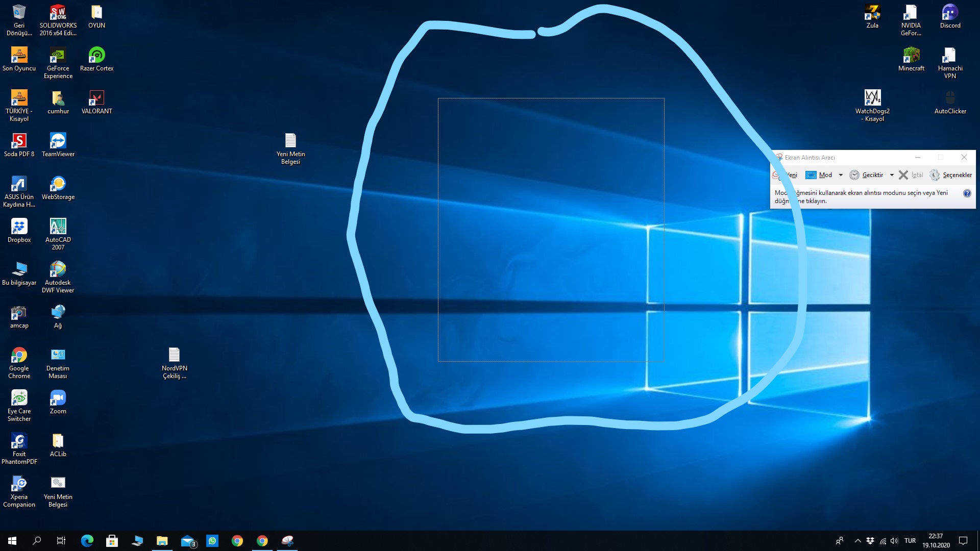Open Mail app with 3 notifications

(188, 541)
